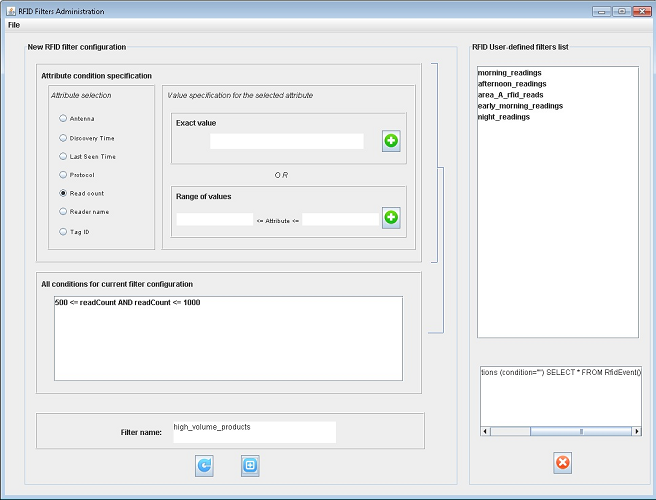Viewport: 656px width, 500px height.
Task: Click the lower bound range input field
Action: [x=214, y=218]
